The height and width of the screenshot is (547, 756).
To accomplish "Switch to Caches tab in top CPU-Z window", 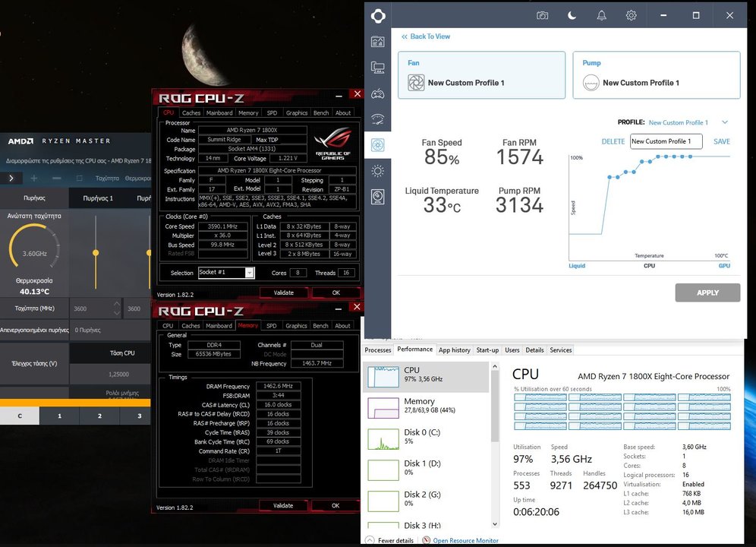I will (x=191, y=112).
